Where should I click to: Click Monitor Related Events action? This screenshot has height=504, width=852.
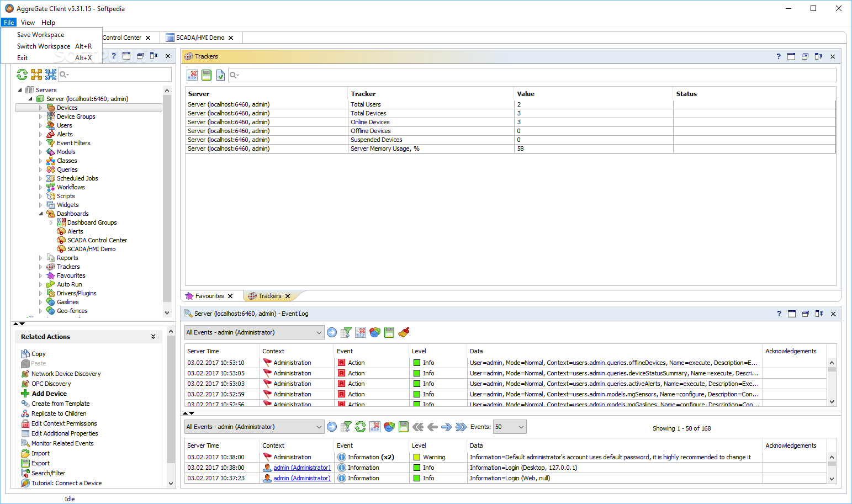click(x=62, y=443)
